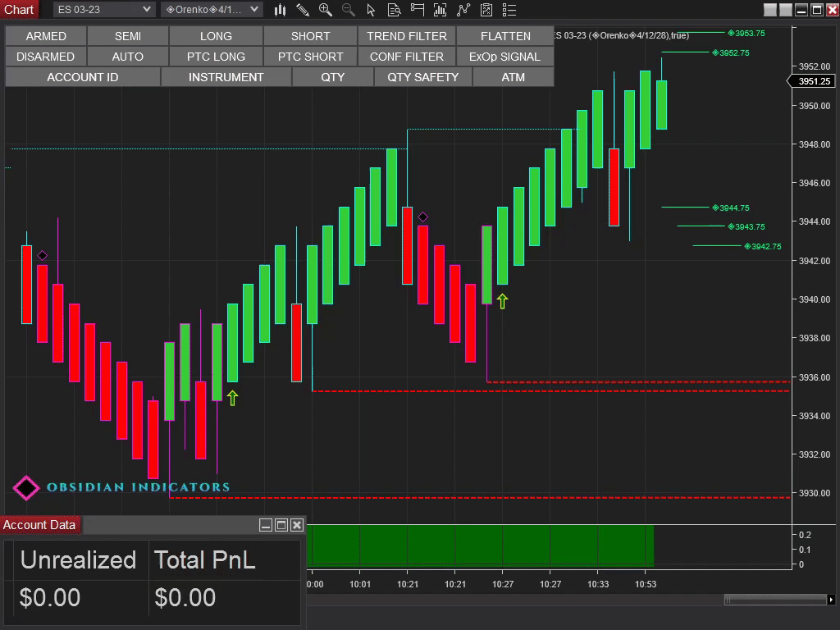The width and height of the screenshot is (840, 630).
Task: Open the Indicators bar chart icon
Action: point(441,10)
